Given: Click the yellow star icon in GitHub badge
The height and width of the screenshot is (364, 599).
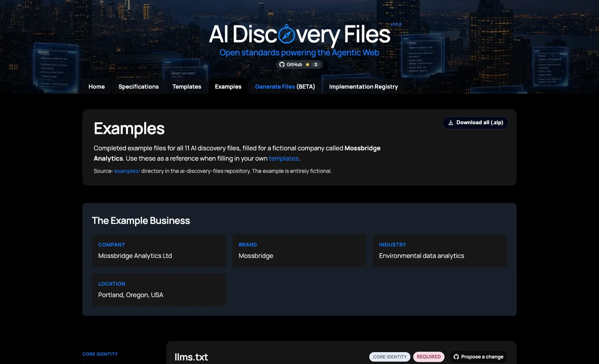Looking at the screenshot, I should pos(307,64).
